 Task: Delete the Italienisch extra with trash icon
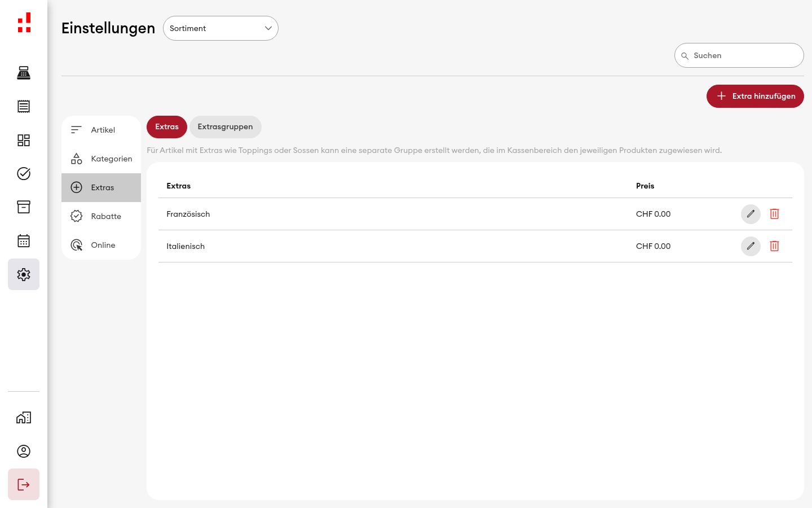click(774, 246)
